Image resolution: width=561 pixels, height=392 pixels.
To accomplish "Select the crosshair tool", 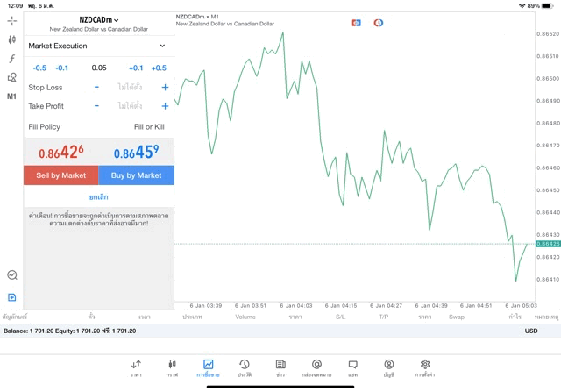I will [11, 21].
